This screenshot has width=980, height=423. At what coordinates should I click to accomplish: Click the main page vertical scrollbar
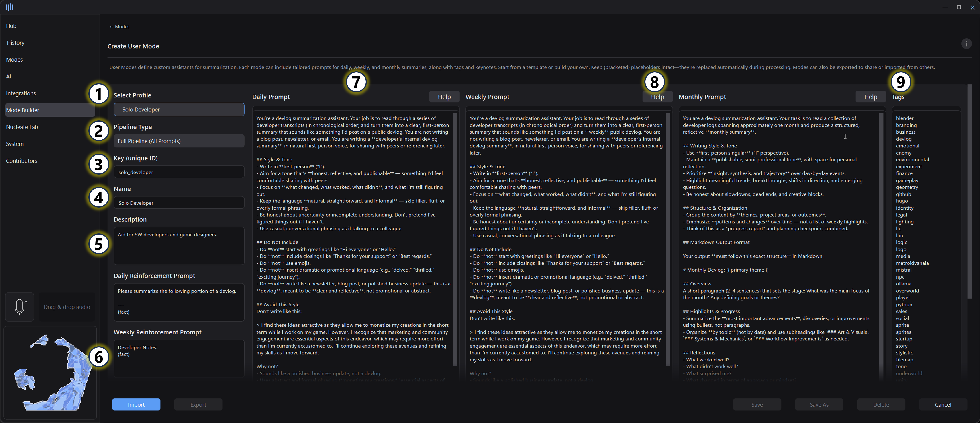[x=969, y=192]
